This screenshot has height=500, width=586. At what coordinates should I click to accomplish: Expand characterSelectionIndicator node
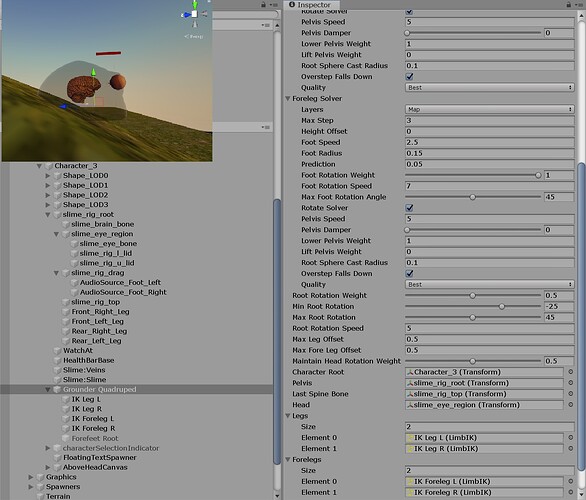click(47, 448)
